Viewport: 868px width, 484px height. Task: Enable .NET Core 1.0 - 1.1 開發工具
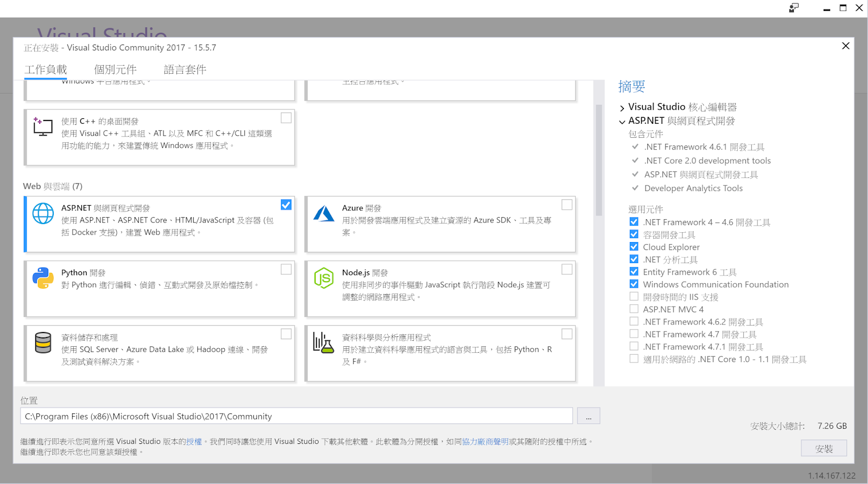pyautogui.click(x=634, y=359)
